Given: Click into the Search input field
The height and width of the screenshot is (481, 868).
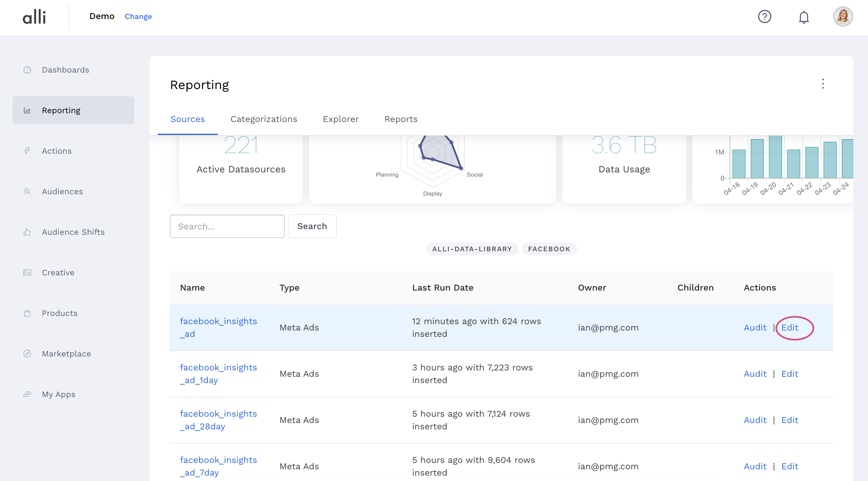Looking at the screenshot, I should tap(227, 226).
